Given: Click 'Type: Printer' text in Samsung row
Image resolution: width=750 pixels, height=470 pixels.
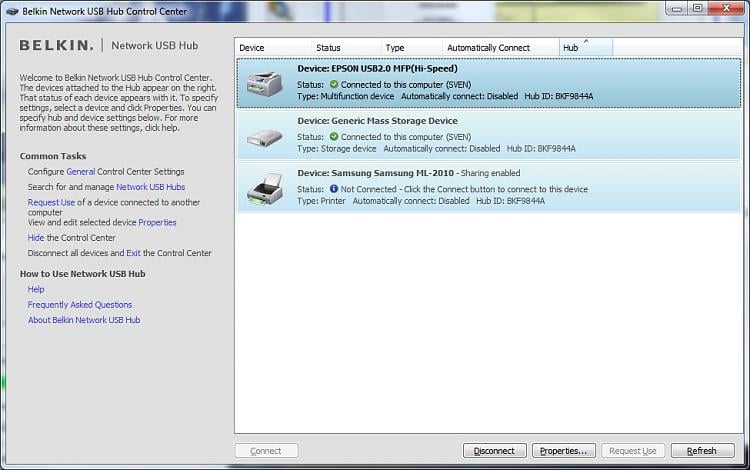Looking at the screenshot, I should 321,201.
